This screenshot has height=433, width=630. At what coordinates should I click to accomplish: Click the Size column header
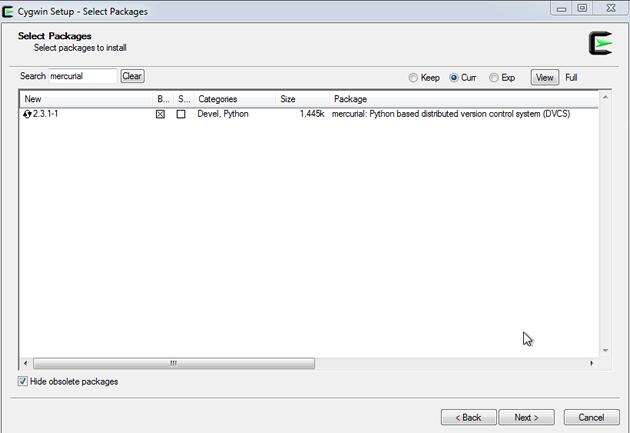[x=303, y=99]
